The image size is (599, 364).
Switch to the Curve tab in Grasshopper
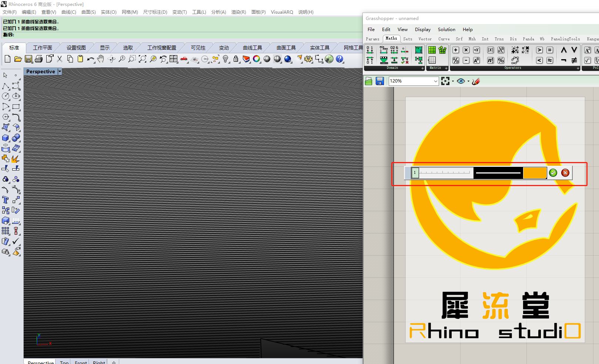tap(444, 39)
